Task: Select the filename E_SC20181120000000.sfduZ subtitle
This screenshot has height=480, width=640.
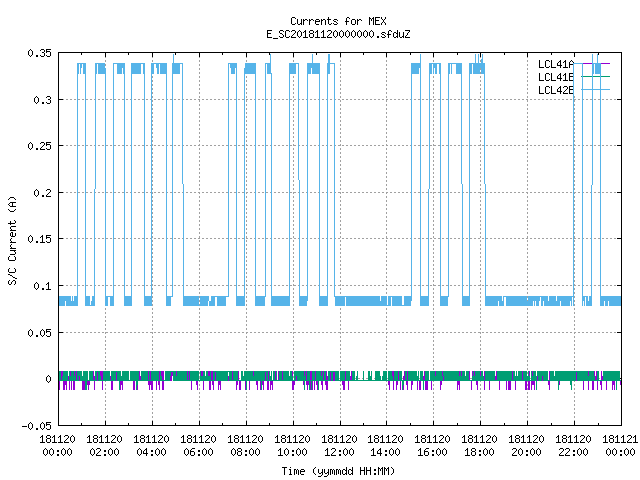Action: [338, 34]
